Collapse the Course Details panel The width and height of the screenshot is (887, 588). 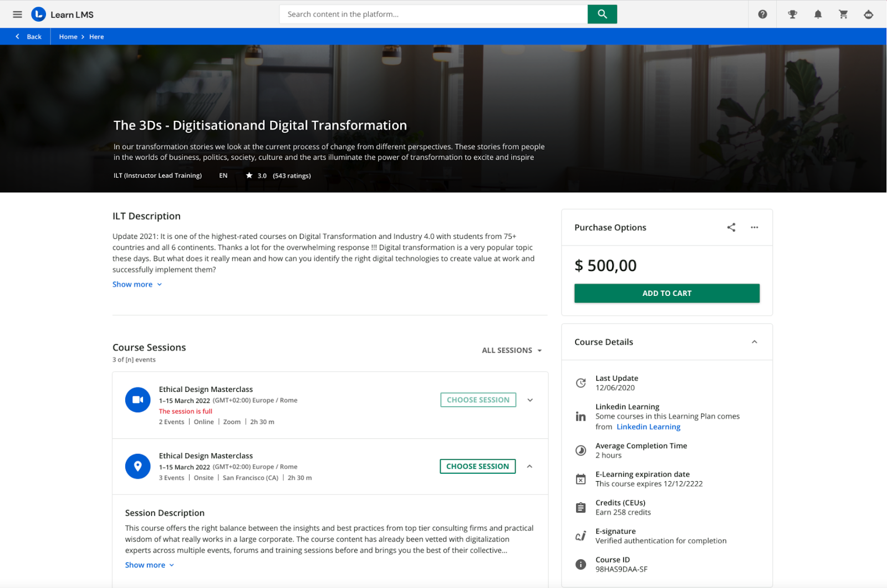[754, 342]
